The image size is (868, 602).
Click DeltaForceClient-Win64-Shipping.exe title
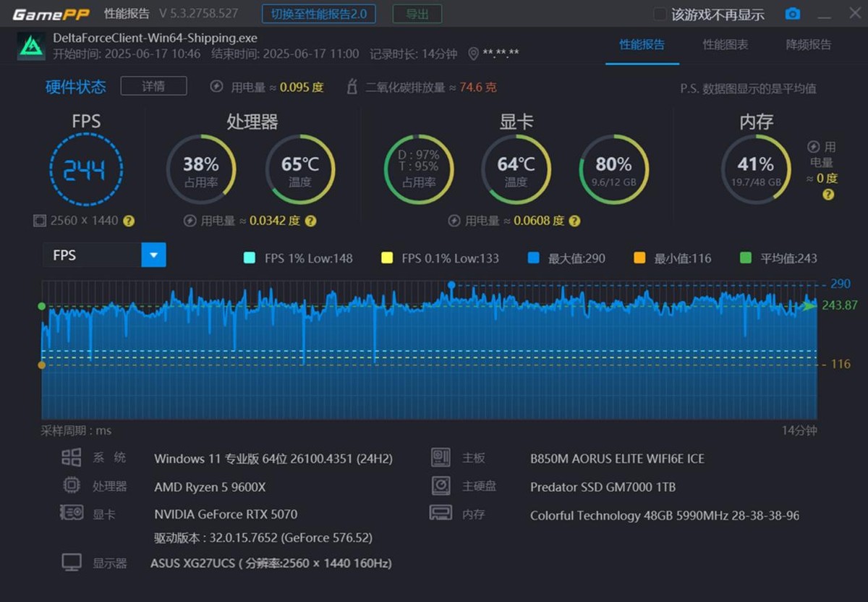pos(155,38)
